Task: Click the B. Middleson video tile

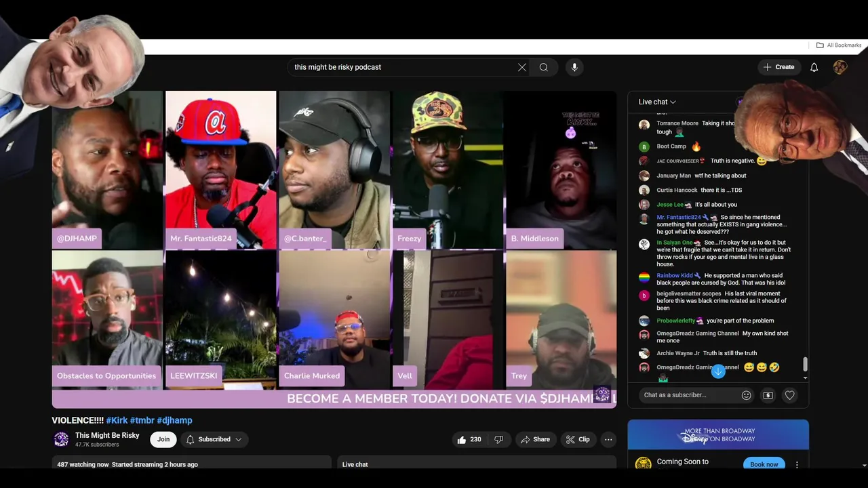Action: [561, 170]
